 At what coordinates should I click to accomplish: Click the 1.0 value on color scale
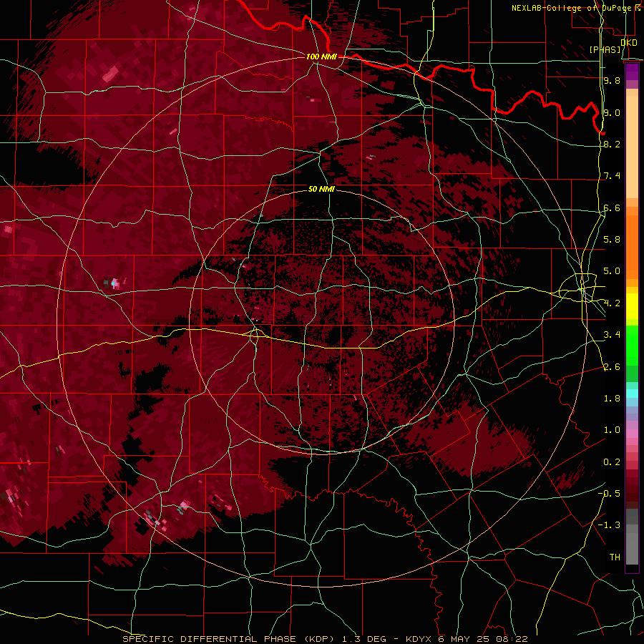click(x=612, y=430)
